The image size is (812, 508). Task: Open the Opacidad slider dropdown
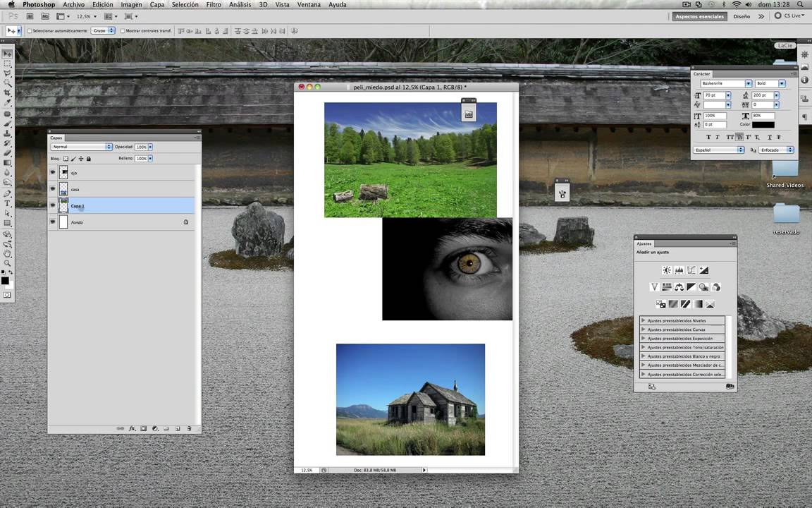pos(150,147)
